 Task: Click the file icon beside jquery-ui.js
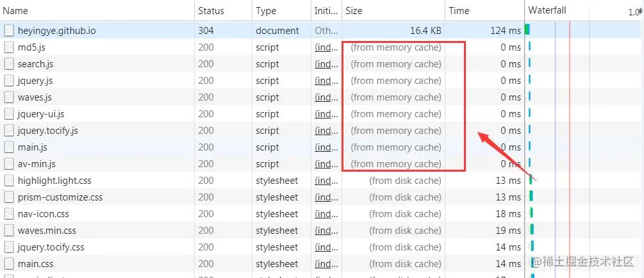[x=8, y=114]
